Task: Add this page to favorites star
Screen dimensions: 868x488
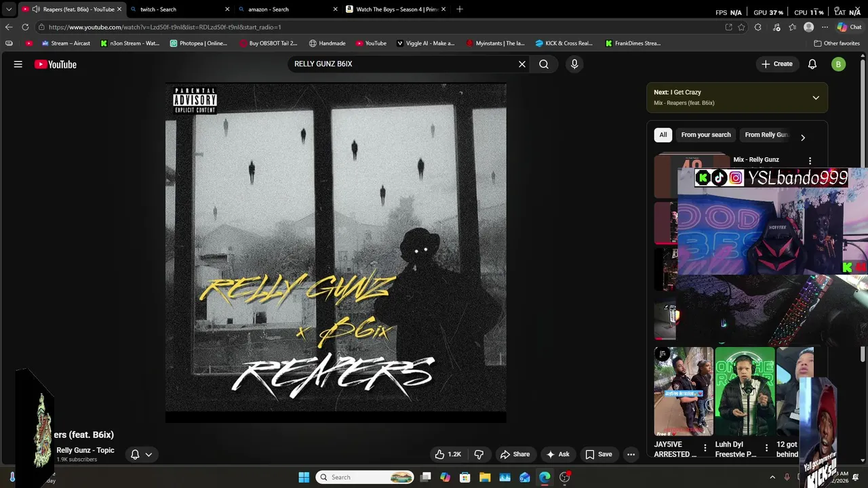Action: click(x=741, y=27)
